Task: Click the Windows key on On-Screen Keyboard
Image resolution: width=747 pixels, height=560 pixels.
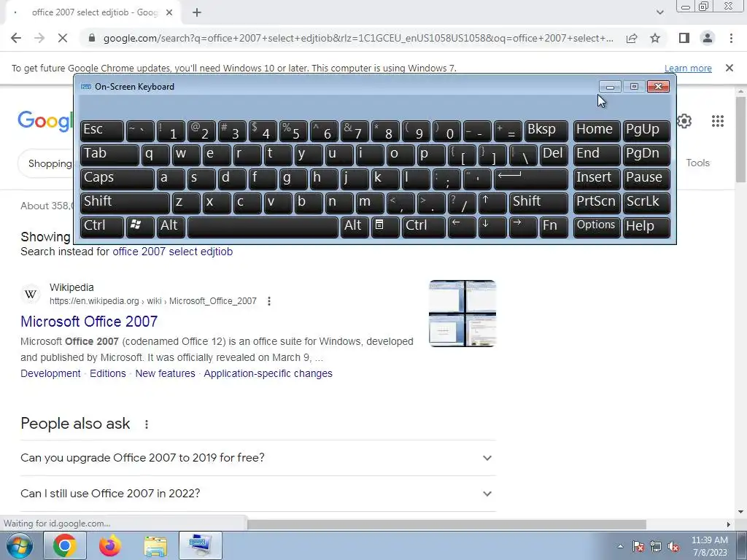Action: pos(140,227)
